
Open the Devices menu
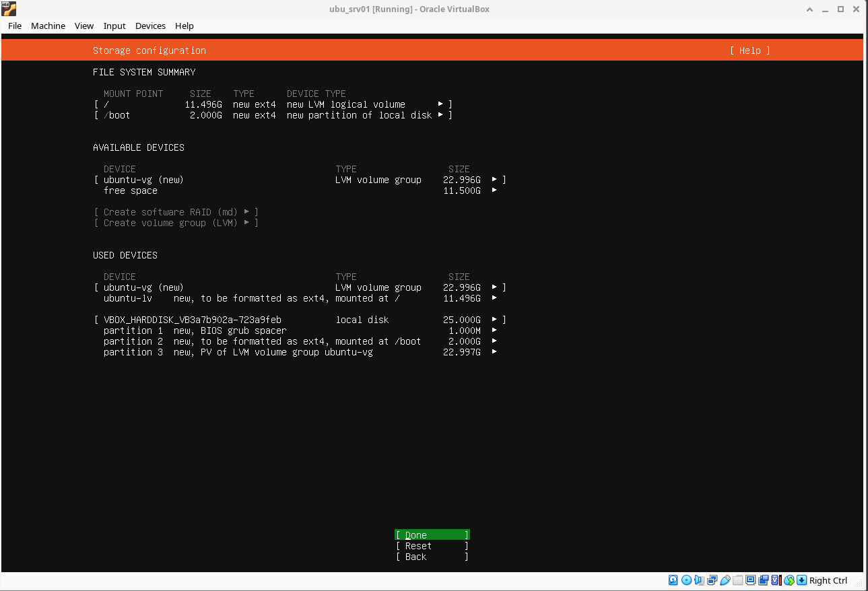(x=150, y=26)
